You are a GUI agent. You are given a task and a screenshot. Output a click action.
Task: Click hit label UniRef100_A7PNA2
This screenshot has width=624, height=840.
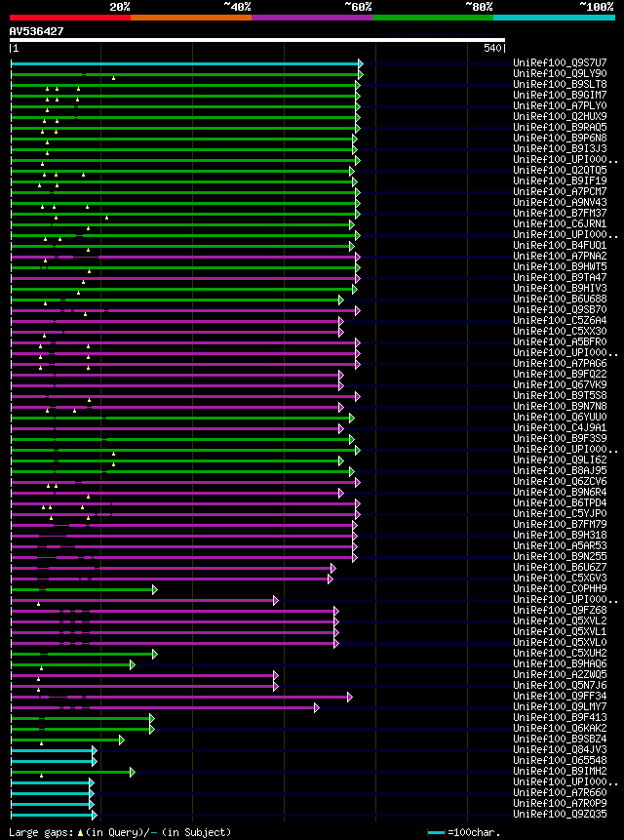click(x=561, y=256)
